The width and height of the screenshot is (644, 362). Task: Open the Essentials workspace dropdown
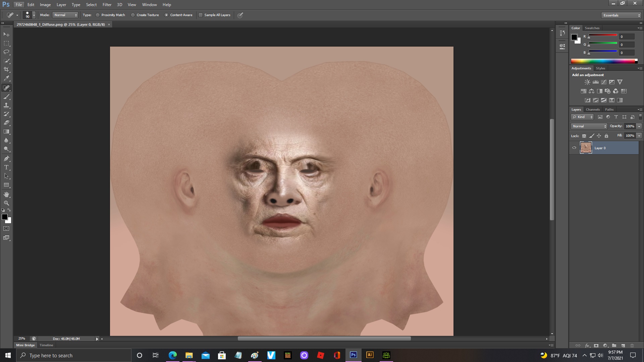tap(621, 15)
